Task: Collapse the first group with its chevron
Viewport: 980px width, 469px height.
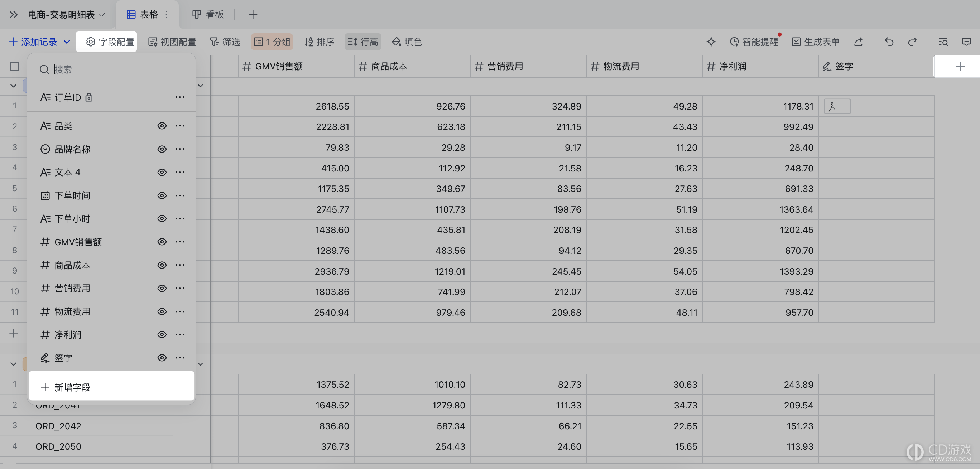Action: pos(13,86)
